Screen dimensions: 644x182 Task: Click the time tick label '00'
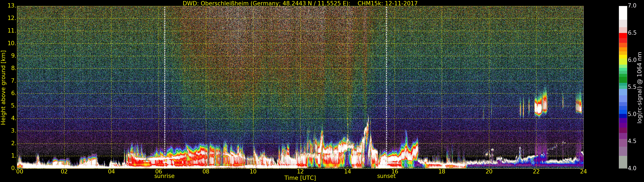[x=20, y=172]
